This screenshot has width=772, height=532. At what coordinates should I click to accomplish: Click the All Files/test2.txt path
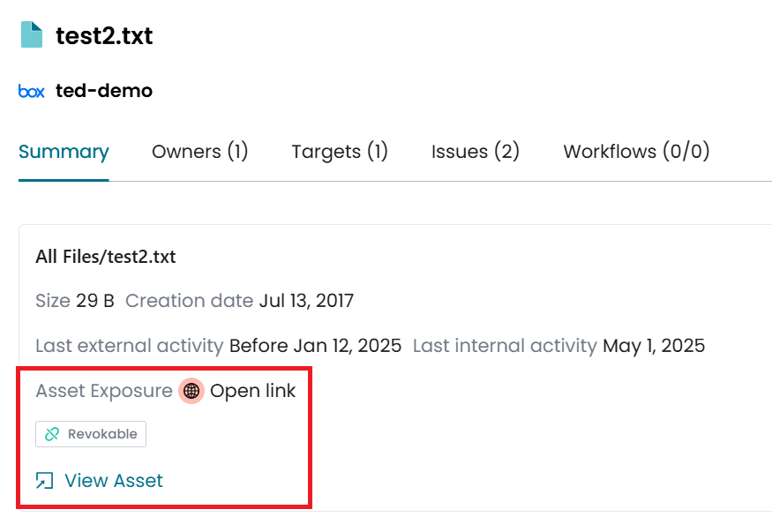click(x=106, y=257)
